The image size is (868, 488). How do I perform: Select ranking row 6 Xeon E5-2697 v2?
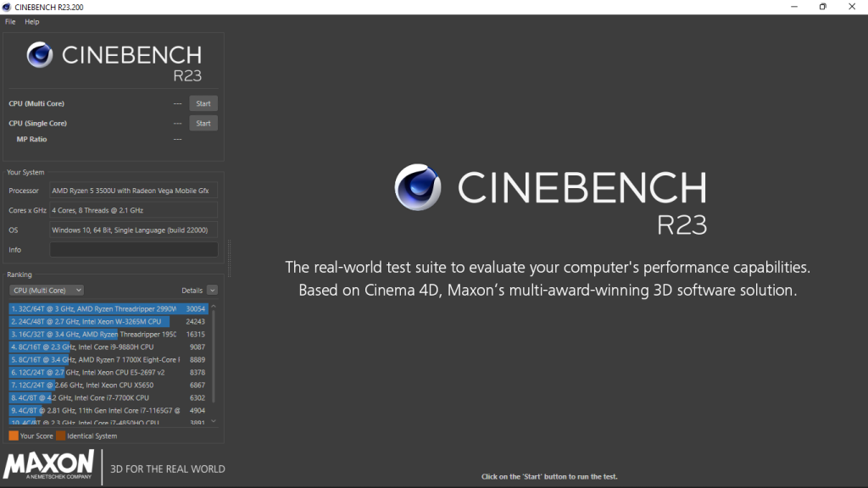[x=108, y=373]
